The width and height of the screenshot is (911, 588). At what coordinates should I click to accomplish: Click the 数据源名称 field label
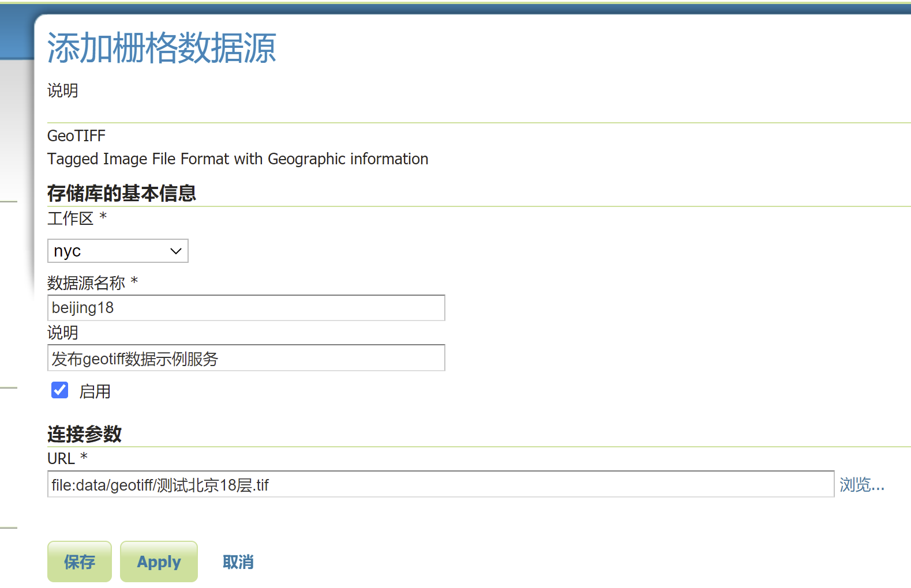(x=86, y=282)
